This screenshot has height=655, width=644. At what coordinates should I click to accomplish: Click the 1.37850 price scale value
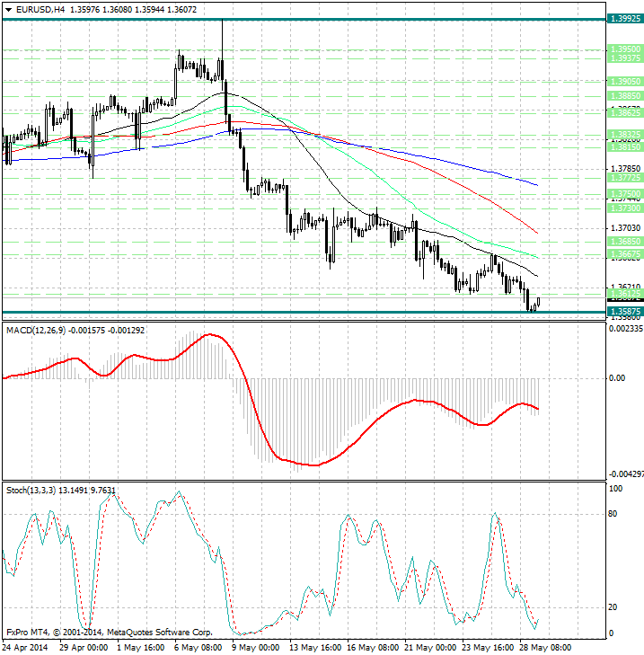point(625,168)
